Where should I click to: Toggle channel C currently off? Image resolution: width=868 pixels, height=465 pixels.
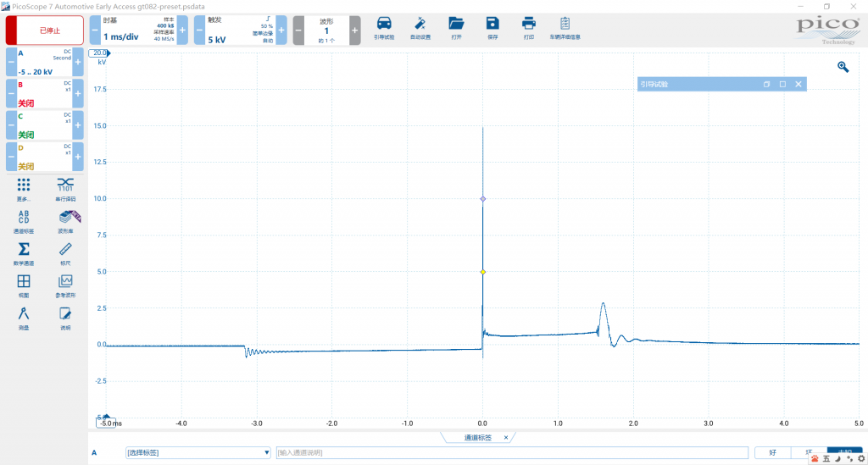tap(44, 125)
